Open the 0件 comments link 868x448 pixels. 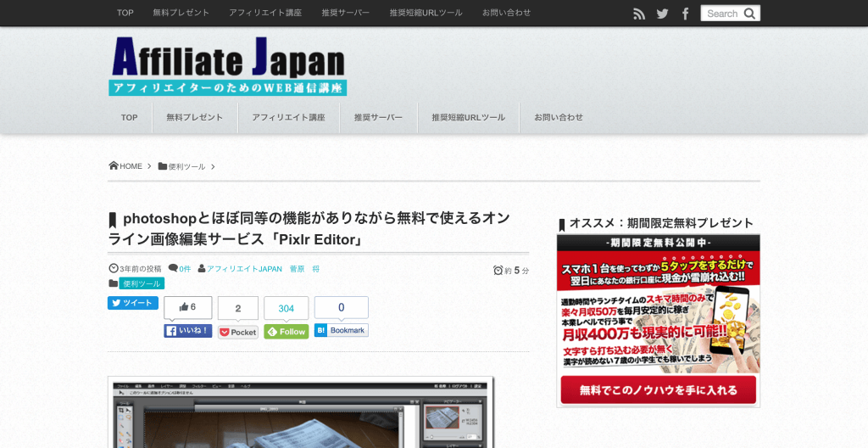coord(185,269)
